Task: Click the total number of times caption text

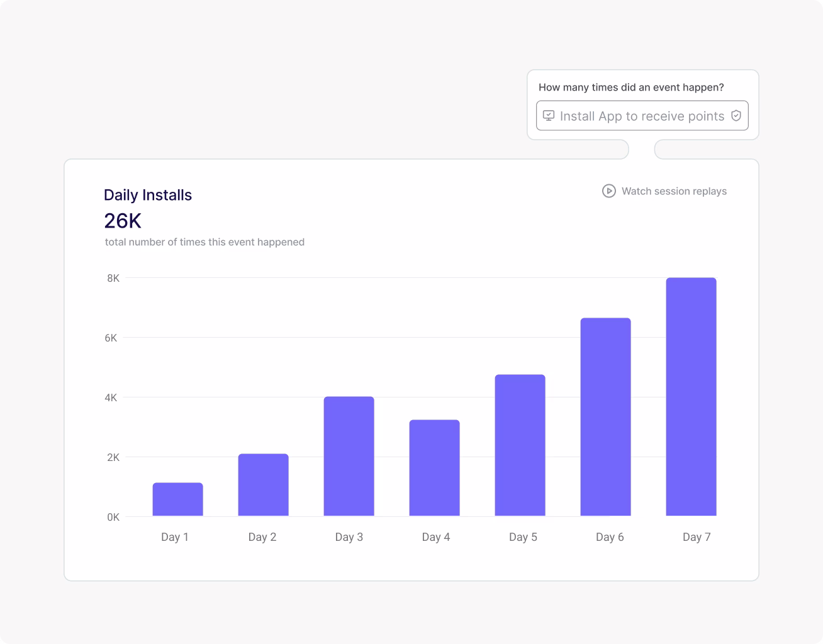Action: click(204, 242)
